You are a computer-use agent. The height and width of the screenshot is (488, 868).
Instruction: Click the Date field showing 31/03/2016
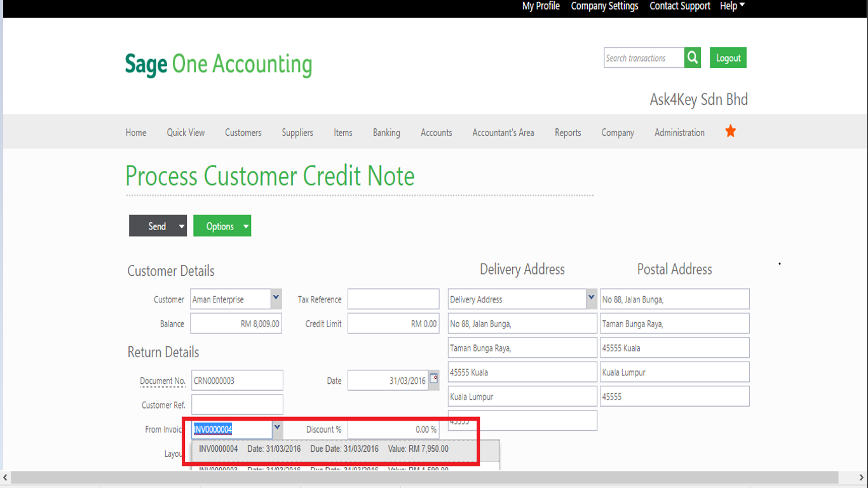pos(388,381)
